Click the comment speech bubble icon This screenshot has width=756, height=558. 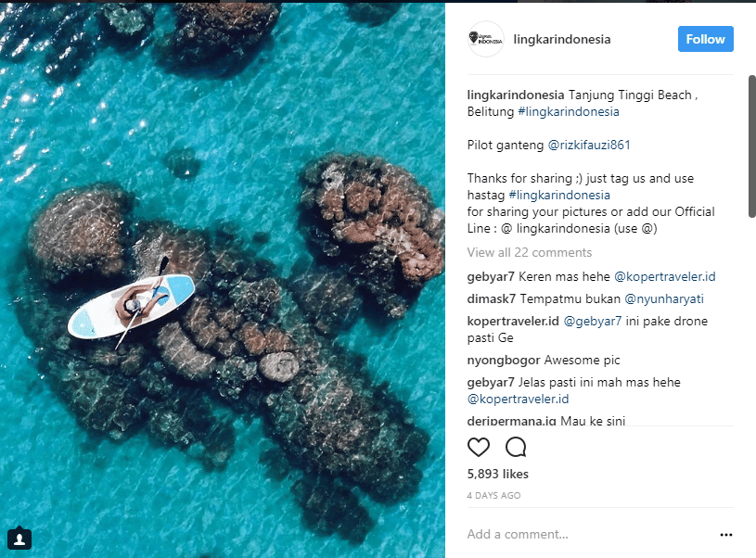tap(516, 448)
